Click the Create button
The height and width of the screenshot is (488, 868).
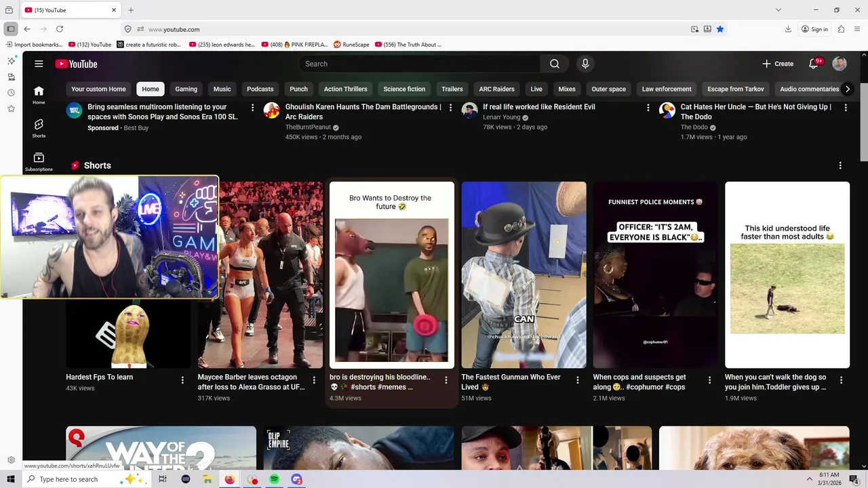(778, 64)
